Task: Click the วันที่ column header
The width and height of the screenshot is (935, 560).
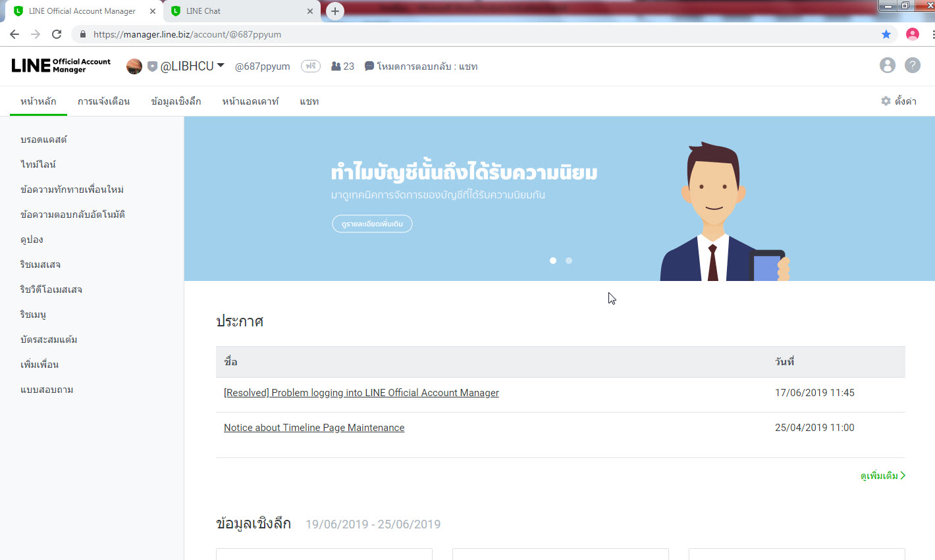Action: point(784,362)
